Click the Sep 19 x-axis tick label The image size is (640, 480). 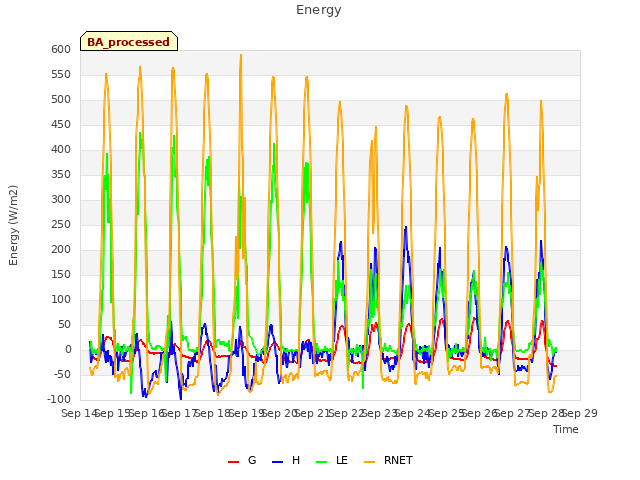(x=246, y=413)
